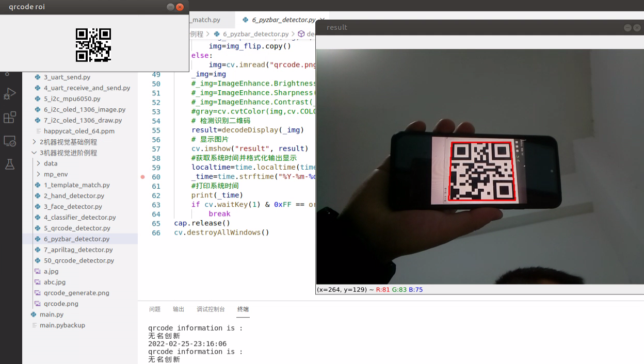Open the Extensions view in activity bar
Viewport: 644px width, 364px height.
pos(9,118)
